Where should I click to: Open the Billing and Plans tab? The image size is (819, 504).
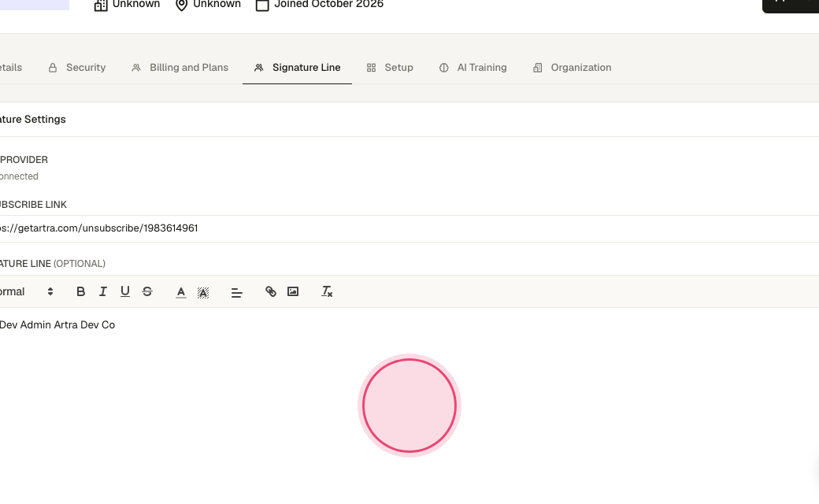(x=180, y=68)
